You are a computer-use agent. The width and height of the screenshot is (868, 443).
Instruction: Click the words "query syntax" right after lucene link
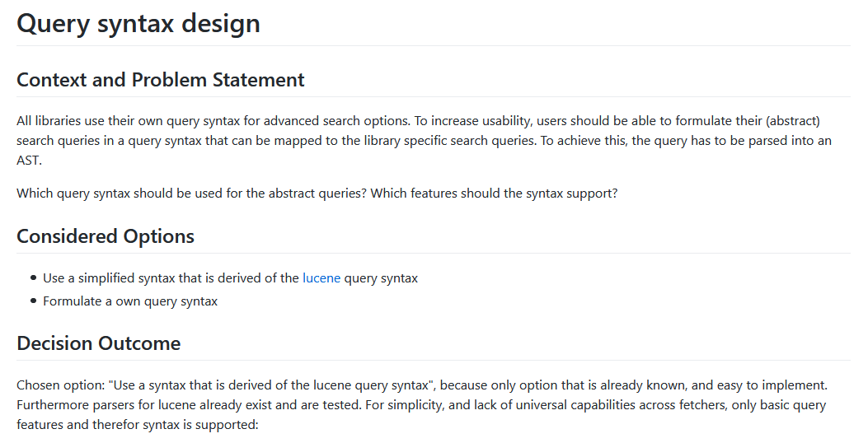click(x=381, y=278)
